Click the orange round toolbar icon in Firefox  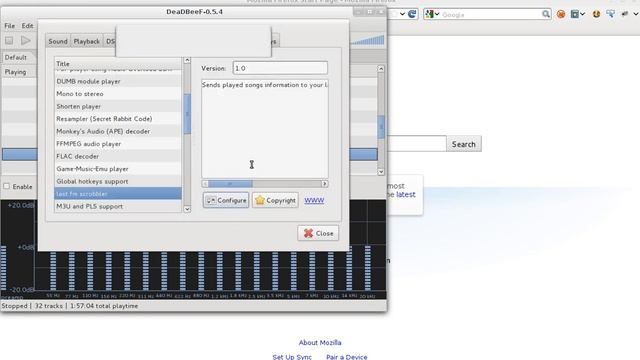pos(561,14)
